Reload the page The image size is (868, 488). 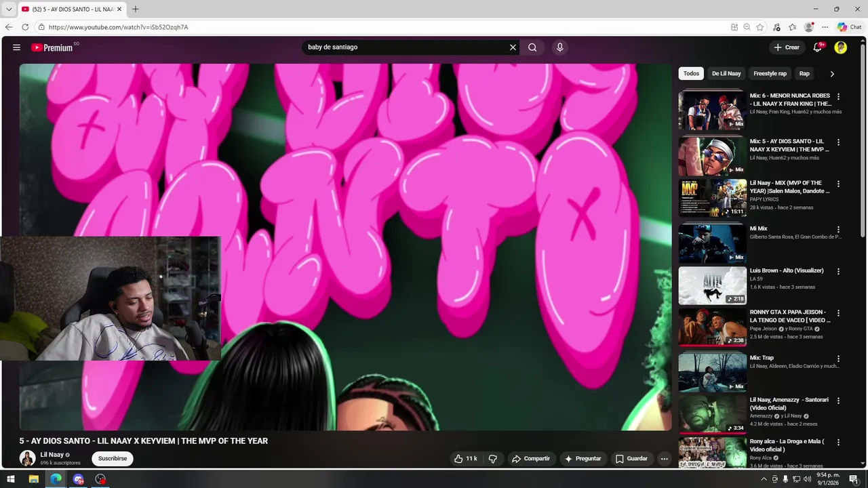pos(25,27)
